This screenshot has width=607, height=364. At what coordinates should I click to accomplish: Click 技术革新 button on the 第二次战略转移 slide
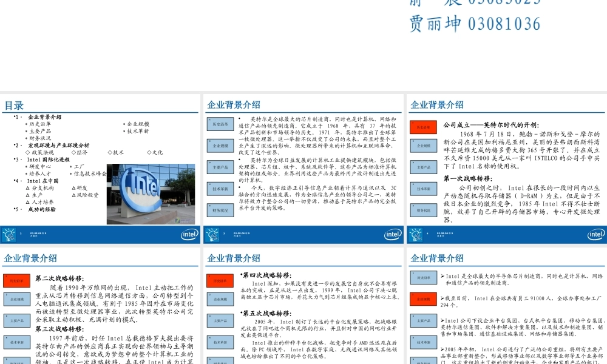(16, 342)
